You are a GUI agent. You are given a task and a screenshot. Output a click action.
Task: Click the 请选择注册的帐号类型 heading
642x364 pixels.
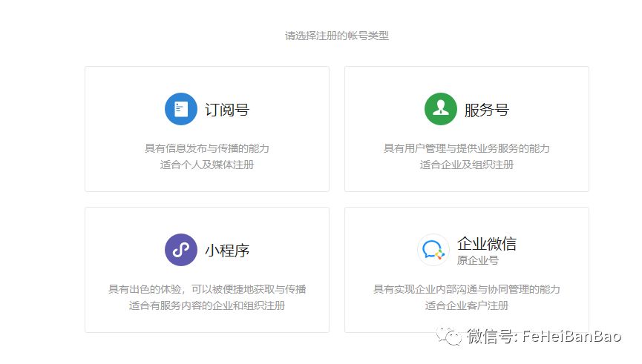[x=337, y=36]
